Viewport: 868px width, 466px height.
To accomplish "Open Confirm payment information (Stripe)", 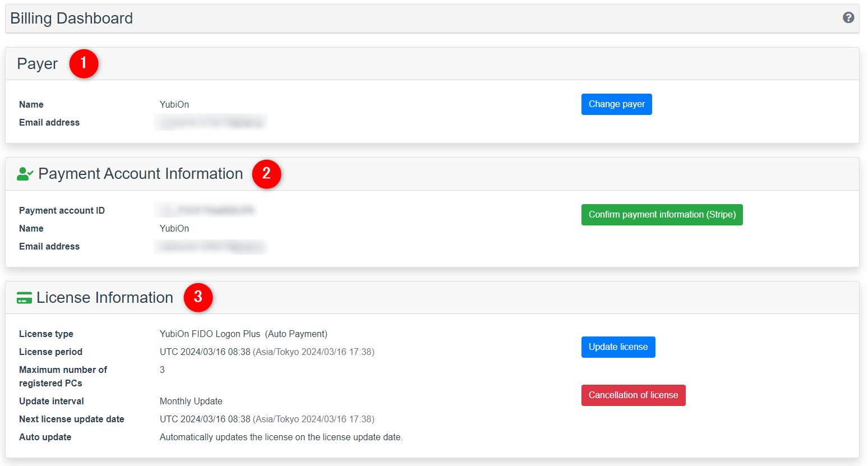I will click(662, 215).
